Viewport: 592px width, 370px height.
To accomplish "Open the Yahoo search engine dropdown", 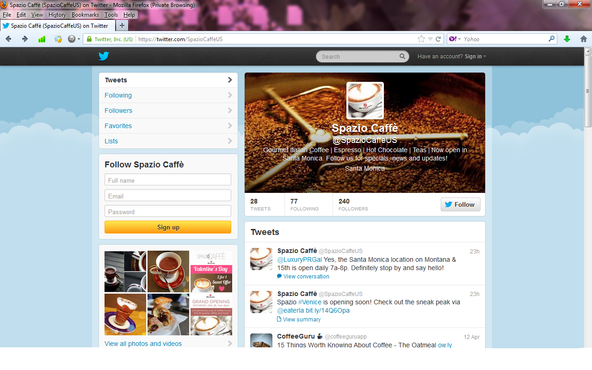I will (455, 39).
